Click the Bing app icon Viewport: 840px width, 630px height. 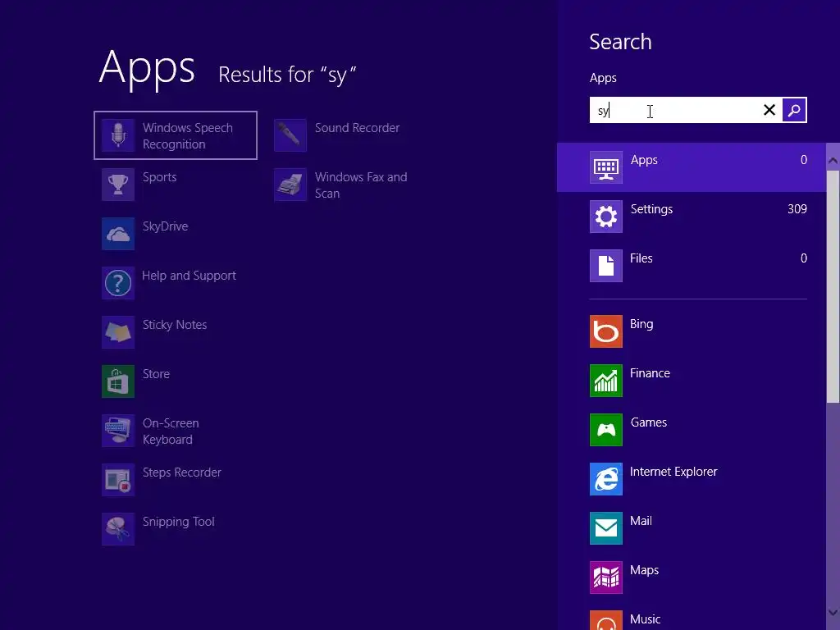(606, 331)
